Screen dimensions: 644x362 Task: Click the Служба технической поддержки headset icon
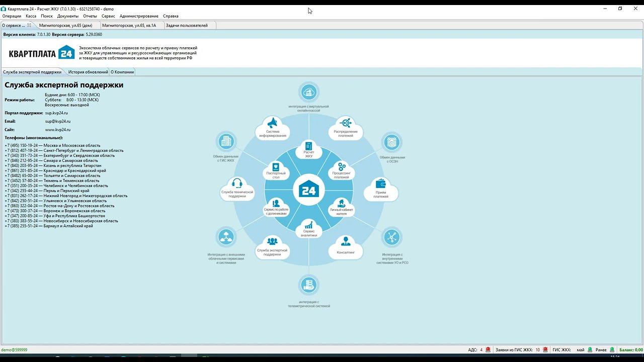[x=237, y=184]
